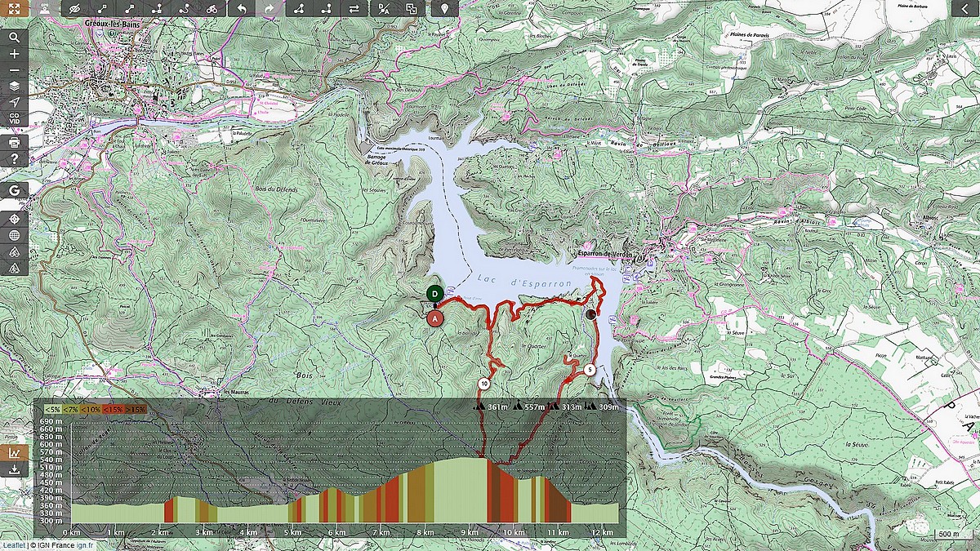The image size is (980, 551).
Task: Click the 557m maximum altitude value
Action: [534, 407]
